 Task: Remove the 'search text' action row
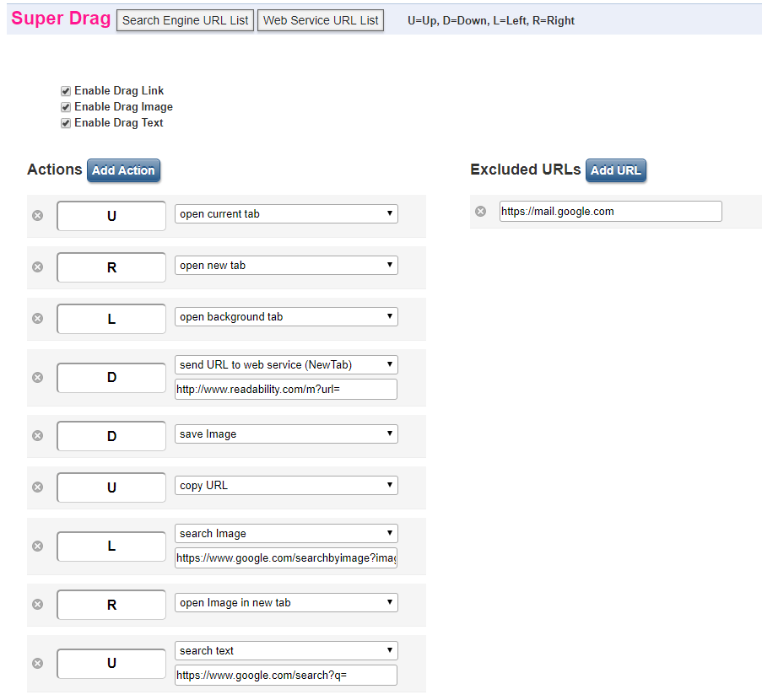point(37,664)
